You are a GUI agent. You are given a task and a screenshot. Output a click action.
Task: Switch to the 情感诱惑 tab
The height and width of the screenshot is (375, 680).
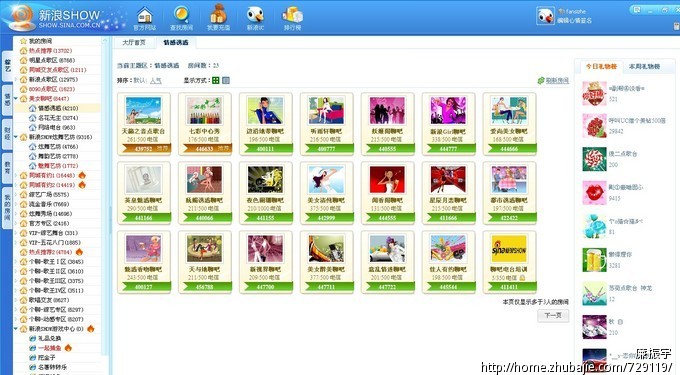coord(176,42)
